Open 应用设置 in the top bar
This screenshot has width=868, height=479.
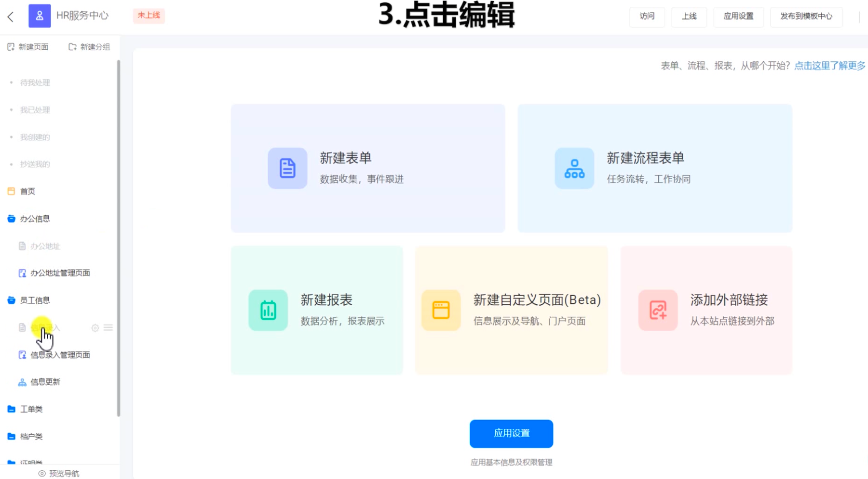click(738, 16)
